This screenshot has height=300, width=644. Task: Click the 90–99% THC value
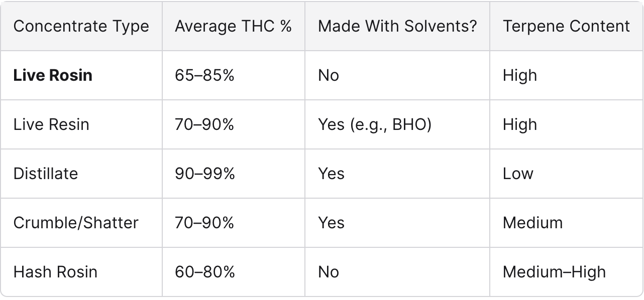point(204,174)
